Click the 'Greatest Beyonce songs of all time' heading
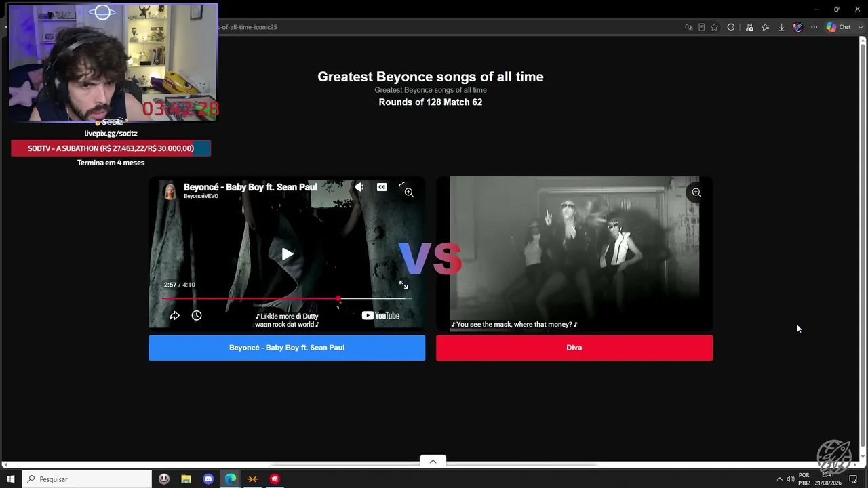The width and height of the screenshot is (868, 488). [431, 77]
